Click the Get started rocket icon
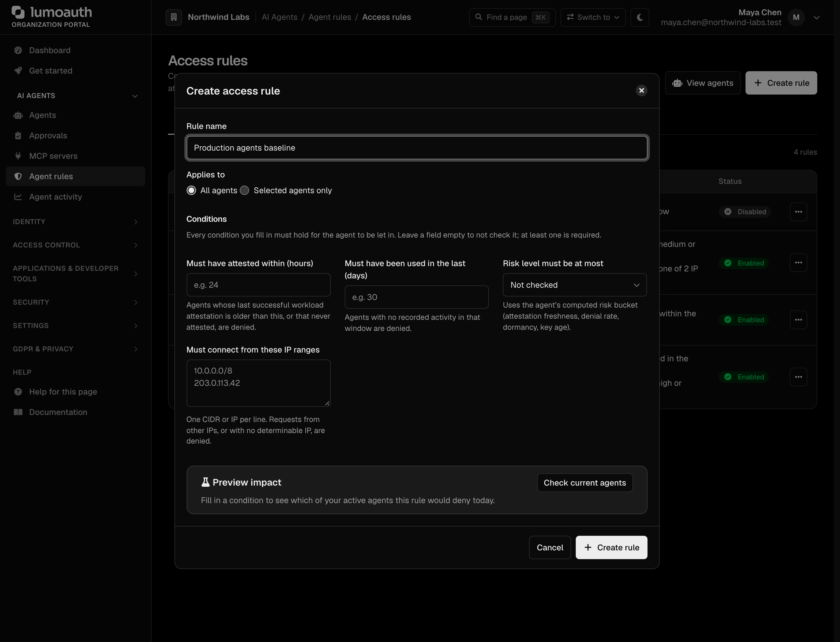840x642 pixels. point(18,71)
